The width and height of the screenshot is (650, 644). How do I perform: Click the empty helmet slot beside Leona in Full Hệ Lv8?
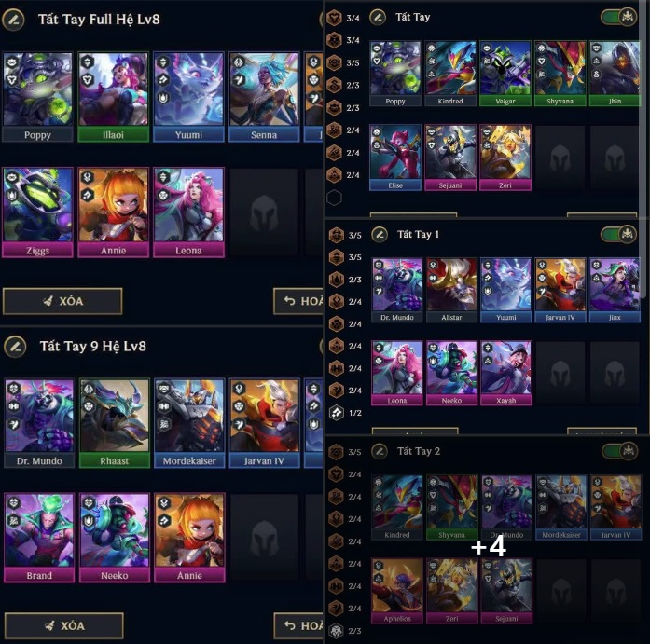coord(264,212)
